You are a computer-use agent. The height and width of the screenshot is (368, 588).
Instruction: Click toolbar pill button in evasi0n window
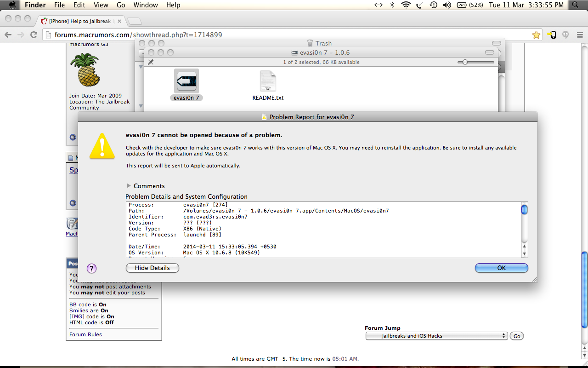pyautogui.click(x=490, y=52)
